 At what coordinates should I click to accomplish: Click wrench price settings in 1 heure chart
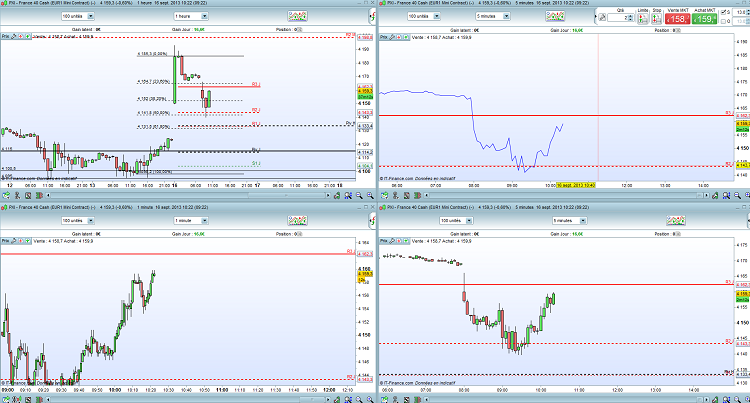[x=14, y=36]
